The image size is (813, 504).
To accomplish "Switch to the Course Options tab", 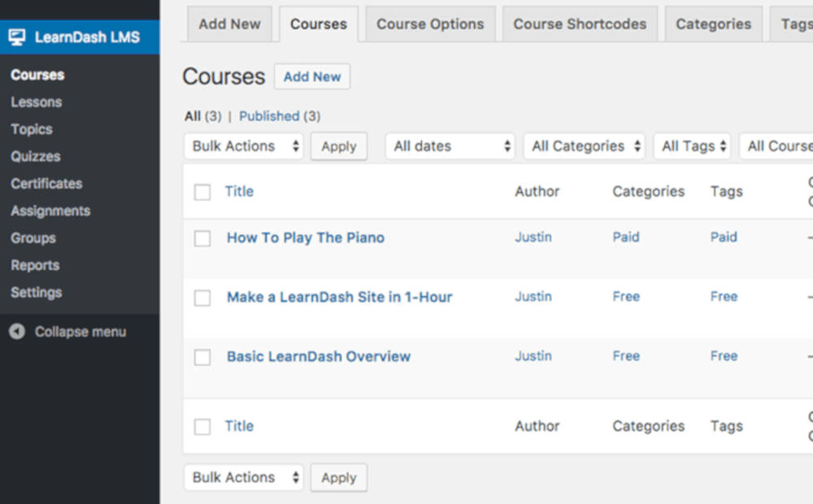I will [430, 24].
